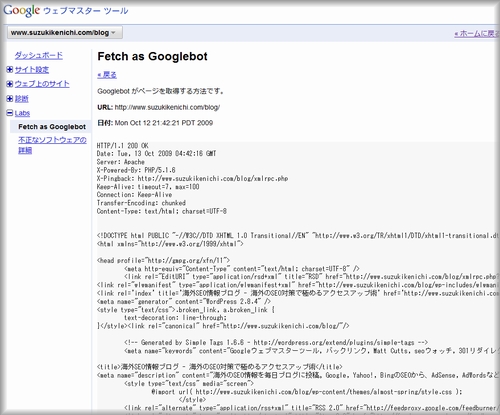The height and width of the screenshot is (415, 500).
Task: Click the X-Powered-By: PHP/5.1.6 line
Action: (x=136, y=170)
